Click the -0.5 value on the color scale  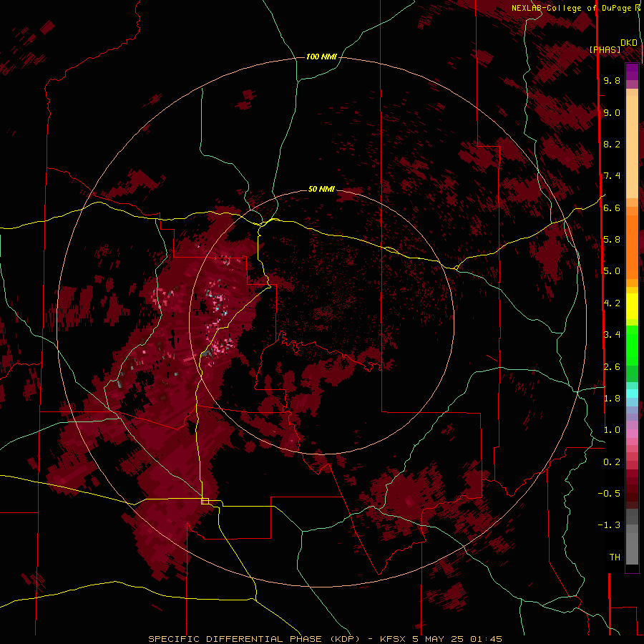tap(609, 494)
